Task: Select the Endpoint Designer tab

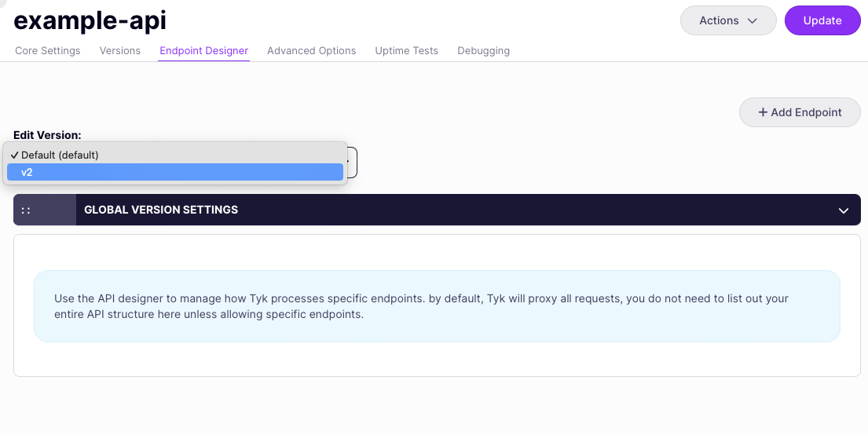Action: coord(203,51)
